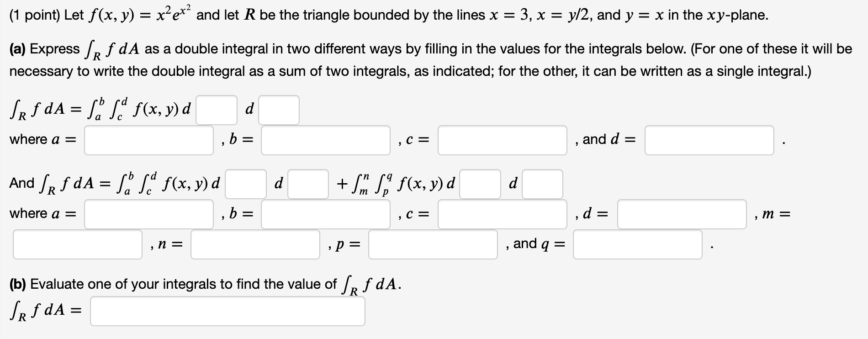
Task: Click the outer differential variable box in the first integral
Action: (278, 110)
